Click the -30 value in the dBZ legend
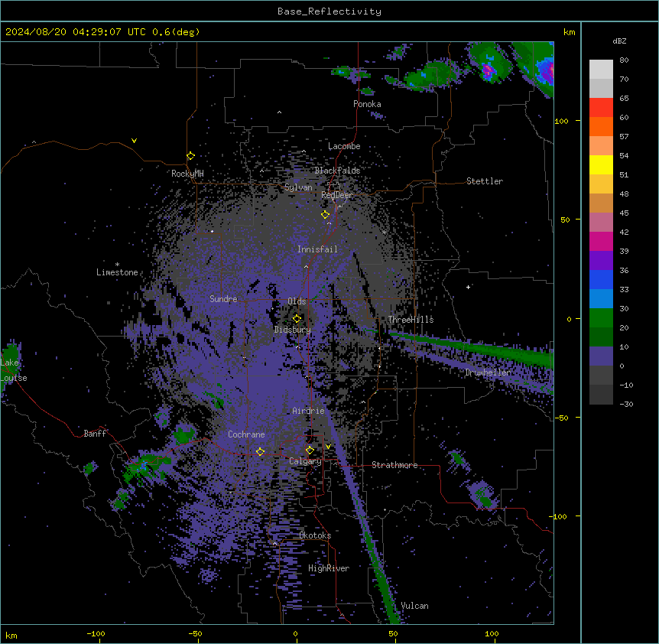Image resolution: width=659 pixels, height=644 pixels. pyautogui.click(x=626, y=404)
